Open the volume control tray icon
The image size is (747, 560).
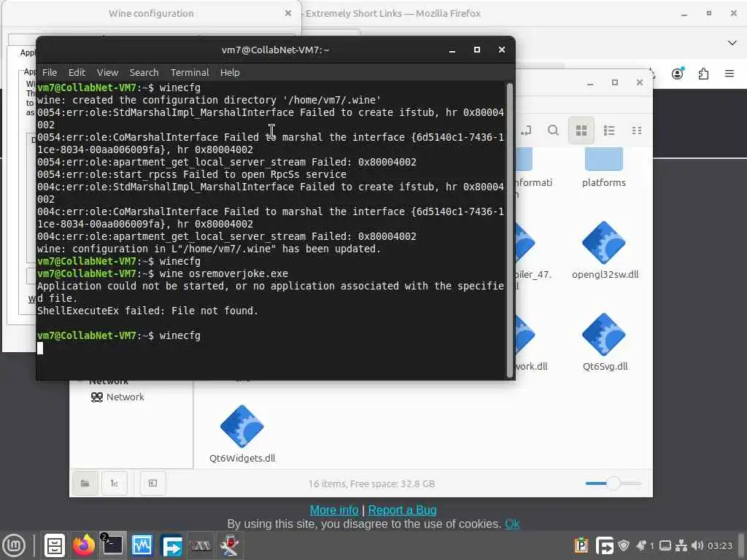click(697, 545)
